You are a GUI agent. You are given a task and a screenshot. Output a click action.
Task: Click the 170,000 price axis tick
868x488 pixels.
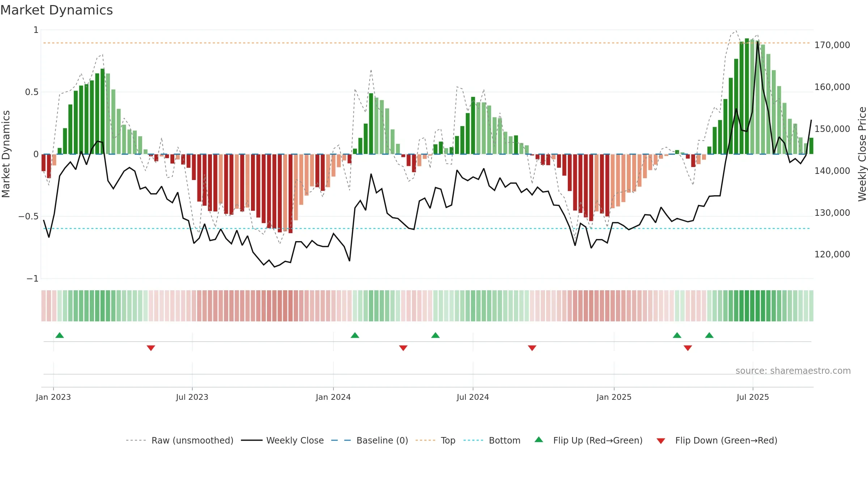[832, 45]
